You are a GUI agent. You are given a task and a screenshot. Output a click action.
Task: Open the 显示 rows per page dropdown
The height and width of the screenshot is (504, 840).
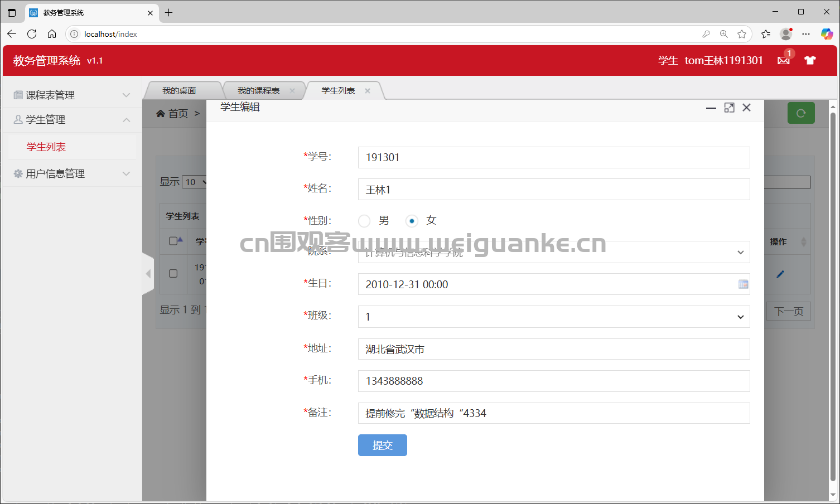pos(195,182)
